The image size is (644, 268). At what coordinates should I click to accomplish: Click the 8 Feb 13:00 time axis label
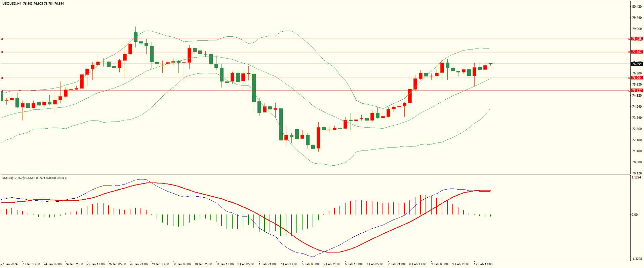pos(418,264)
